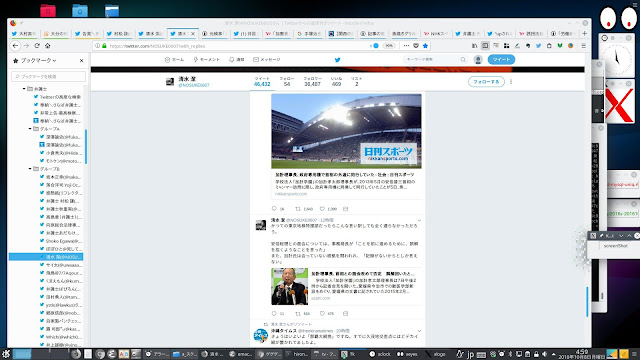Reply to the tweet with 626 retweets
The width and height of the screenshot is (640, 360).
pyautogui.click(x=278, y=313)
